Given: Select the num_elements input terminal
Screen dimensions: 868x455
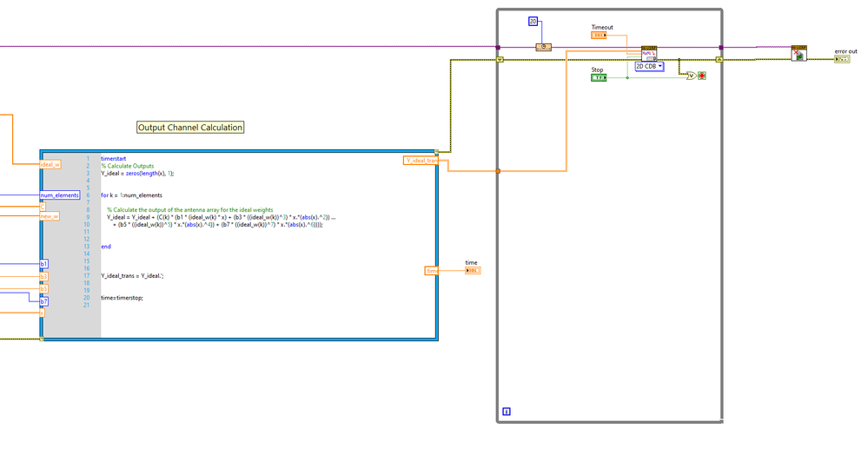Looking at the screenshot, I should click(60, 195).
